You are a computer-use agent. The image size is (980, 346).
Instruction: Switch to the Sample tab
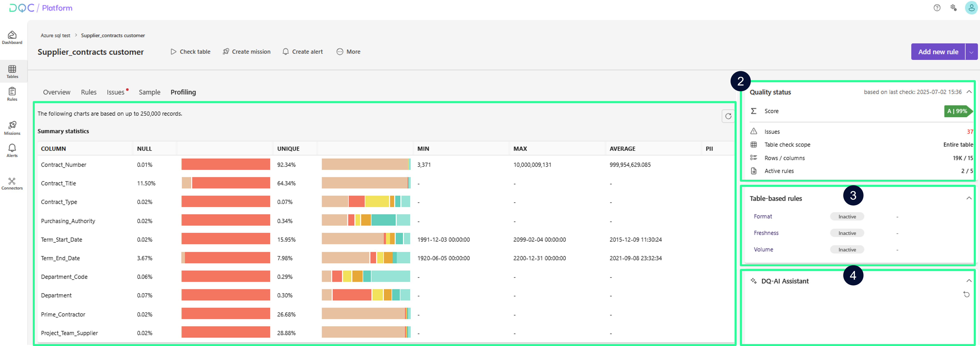point(149,92)
